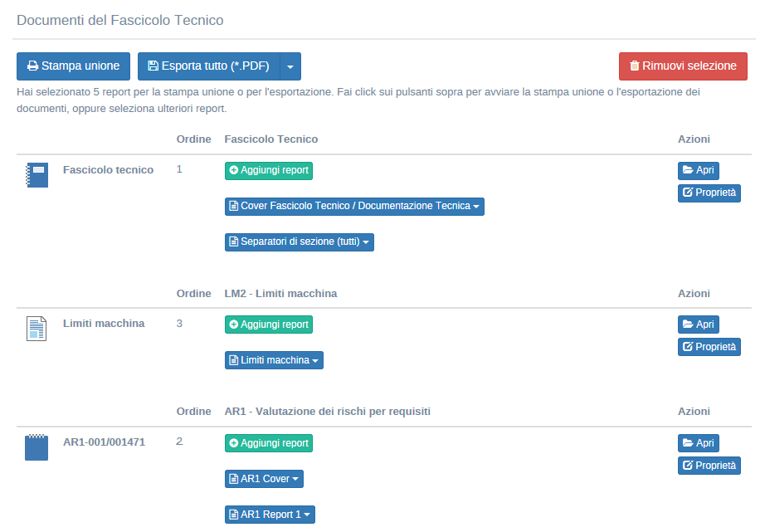Click the AR1-001/001471 notepad icon
Screen dimensions: 765x532
[x=37, y=447]
